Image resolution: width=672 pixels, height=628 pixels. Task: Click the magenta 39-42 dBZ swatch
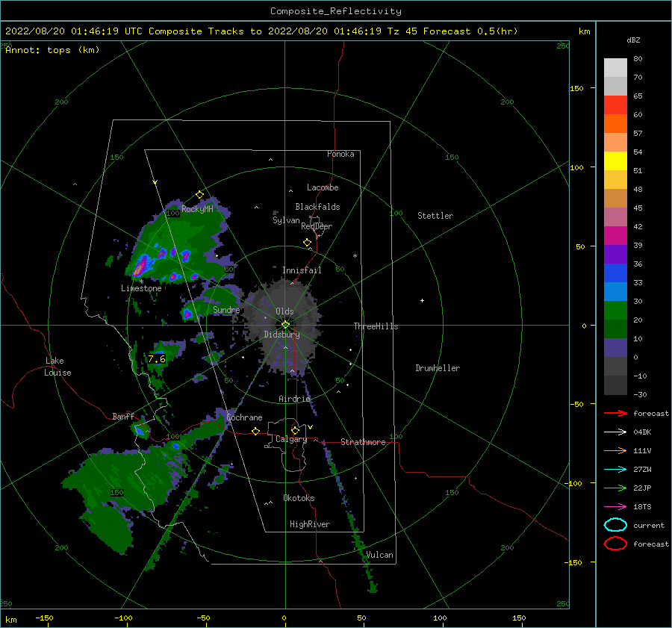(615, 236)
